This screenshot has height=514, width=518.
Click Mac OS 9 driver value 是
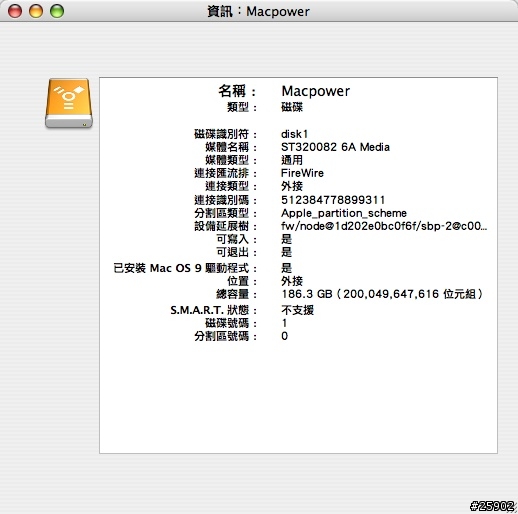287,268
